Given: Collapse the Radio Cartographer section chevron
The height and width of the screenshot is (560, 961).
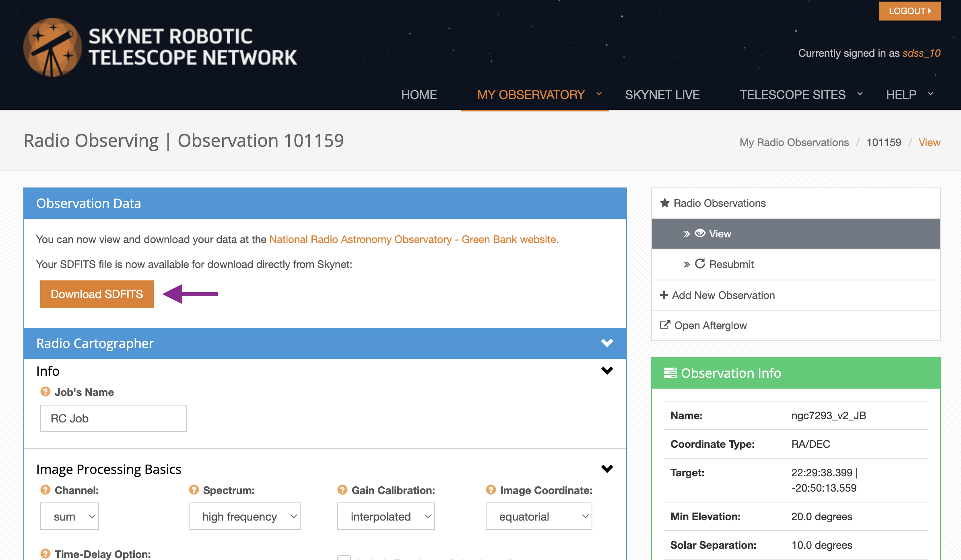Looking at the screenshot, I should [x=607, y=343].
